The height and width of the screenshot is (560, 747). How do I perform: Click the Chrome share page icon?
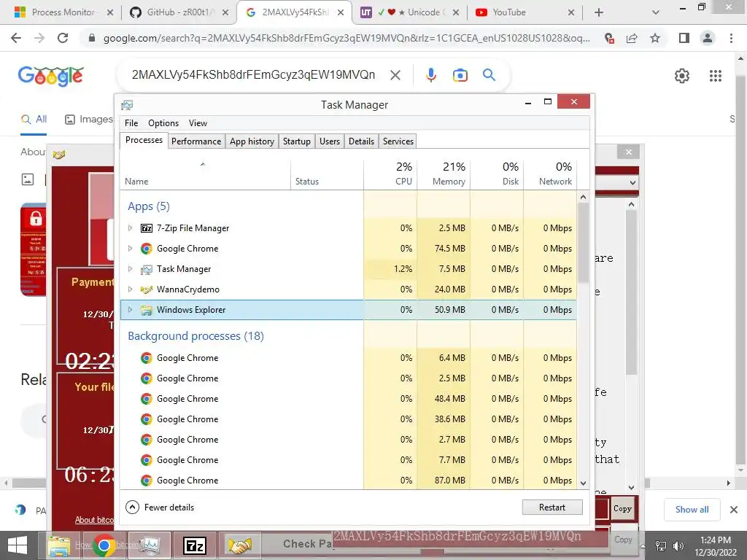pos(632,38)
